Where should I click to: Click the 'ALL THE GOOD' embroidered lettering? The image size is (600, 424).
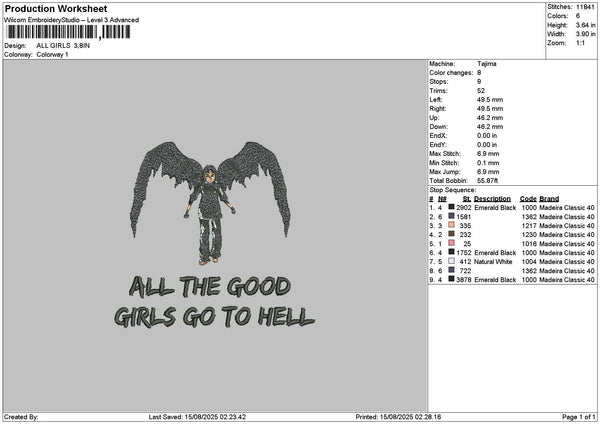pos(210,287)
